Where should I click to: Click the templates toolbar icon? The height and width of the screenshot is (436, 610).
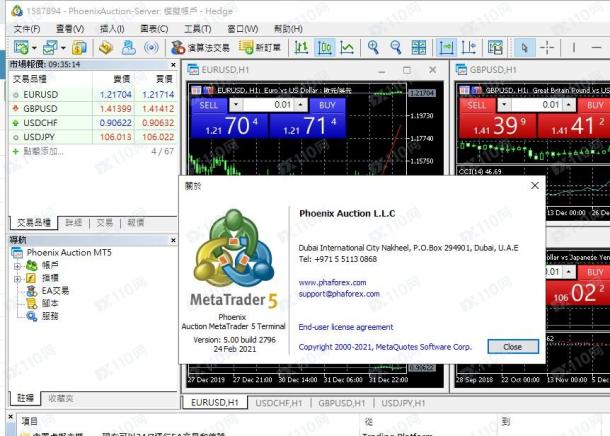point(495,47)
